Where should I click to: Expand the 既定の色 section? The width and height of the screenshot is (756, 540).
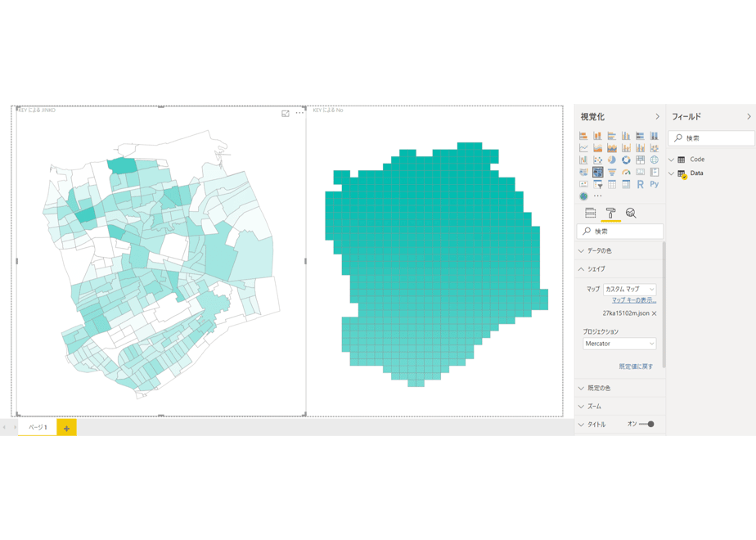point(619,388)
